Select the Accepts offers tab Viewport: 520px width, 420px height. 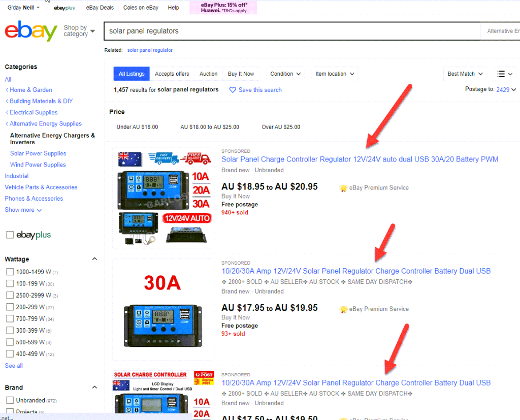[x=172, y=74]
